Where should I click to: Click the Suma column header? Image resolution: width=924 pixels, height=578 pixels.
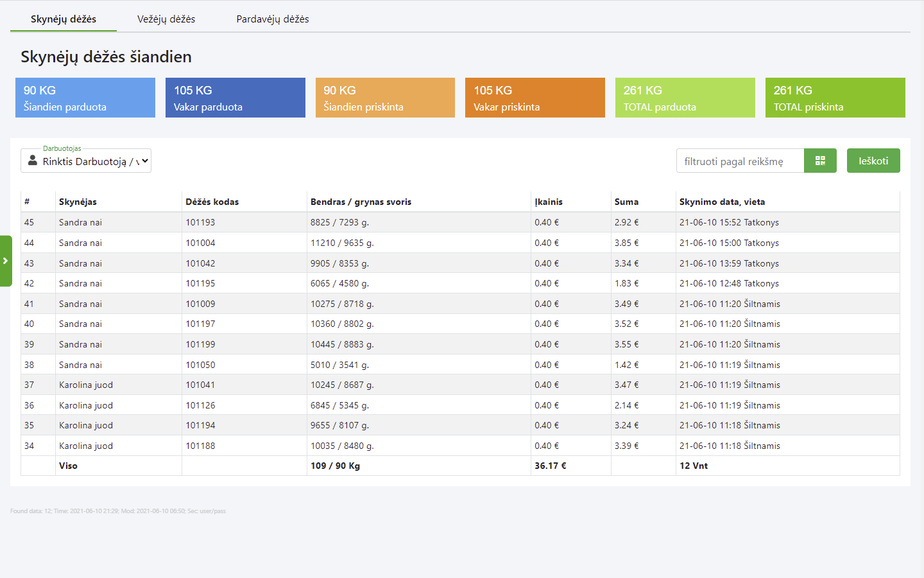click(626, 202)
